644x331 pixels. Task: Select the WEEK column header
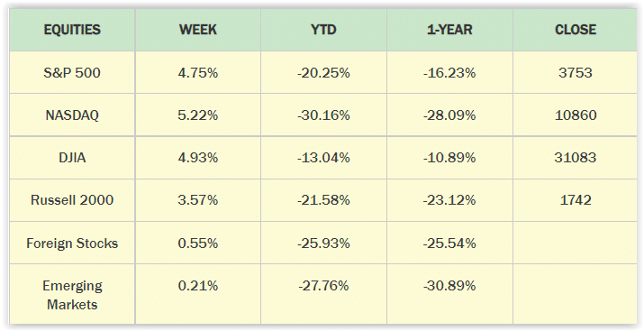tap(198, 30)
